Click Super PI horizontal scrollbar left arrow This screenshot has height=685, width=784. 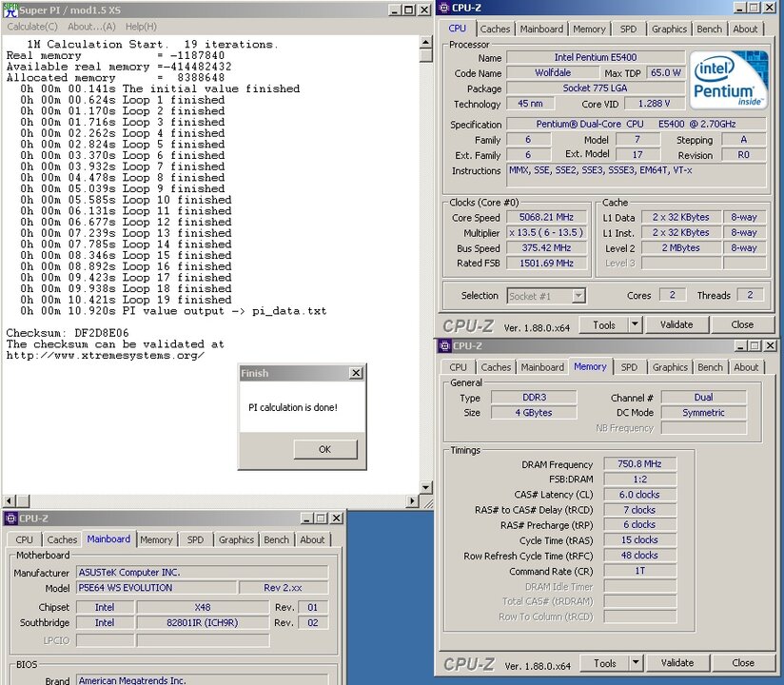pyautogui.click(x=10, y=500)
